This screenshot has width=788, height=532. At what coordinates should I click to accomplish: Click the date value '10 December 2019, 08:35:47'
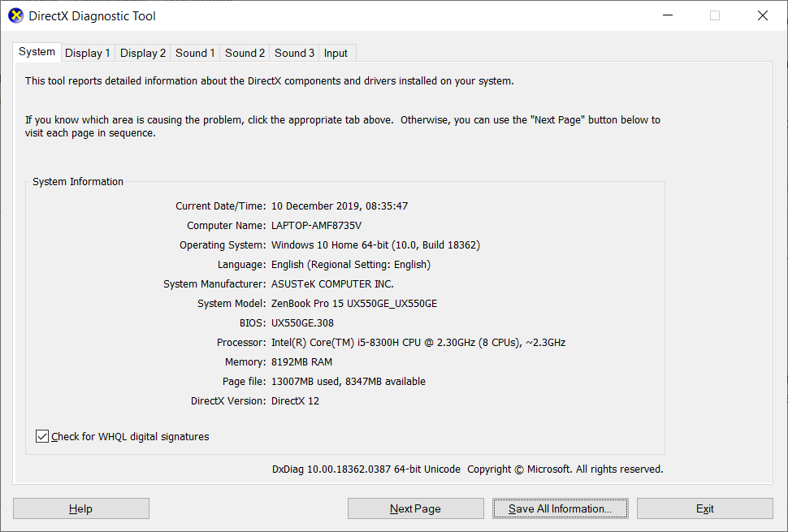pos(340,206)
